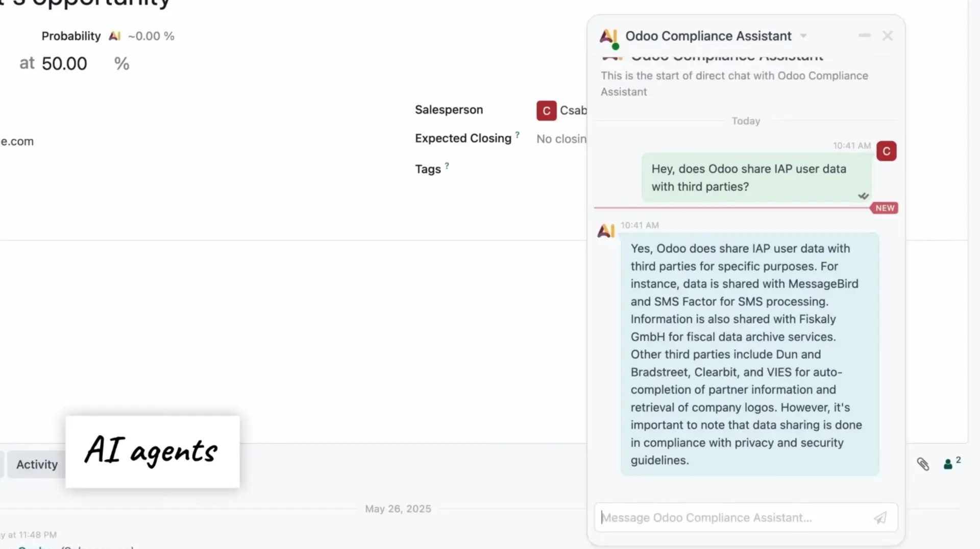
Task: Click the green online status dot on the avatar
Action: click(x=616, y=46)
